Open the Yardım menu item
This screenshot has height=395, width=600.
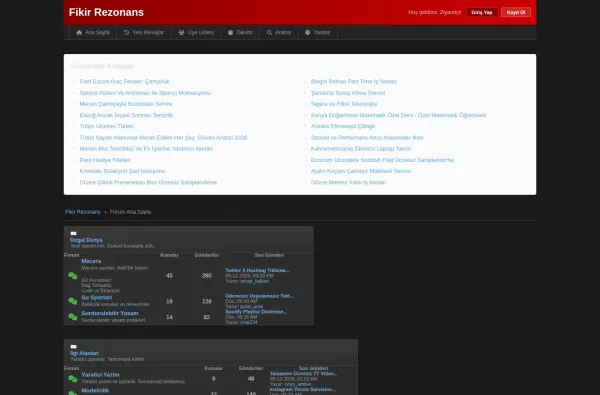pyautogui.click(x=317, y=33)
